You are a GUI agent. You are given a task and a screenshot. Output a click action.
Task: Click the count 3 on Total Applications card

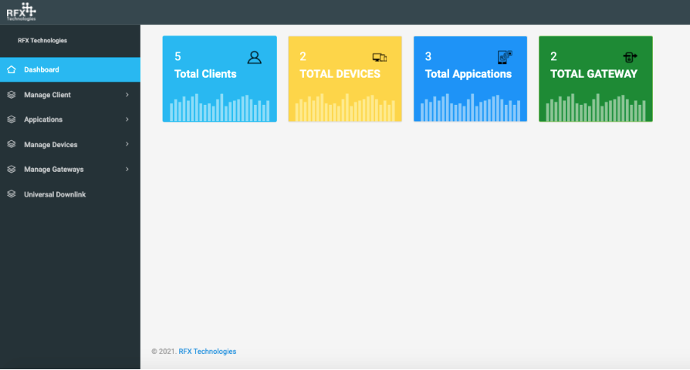coord(428,56)
